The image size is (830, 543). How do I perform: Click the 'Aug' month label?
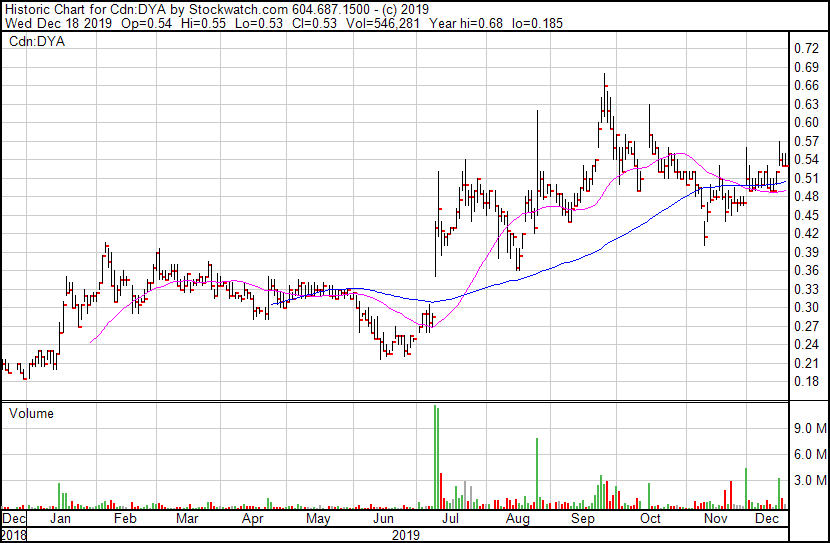(x=518, y=519)
